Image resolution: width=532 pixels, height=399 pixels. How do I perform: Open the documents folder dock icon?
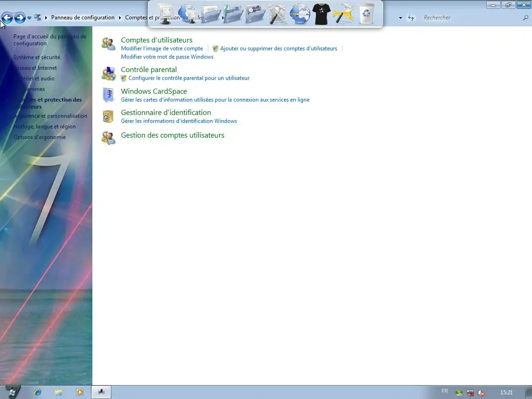[x=211, y=14]
